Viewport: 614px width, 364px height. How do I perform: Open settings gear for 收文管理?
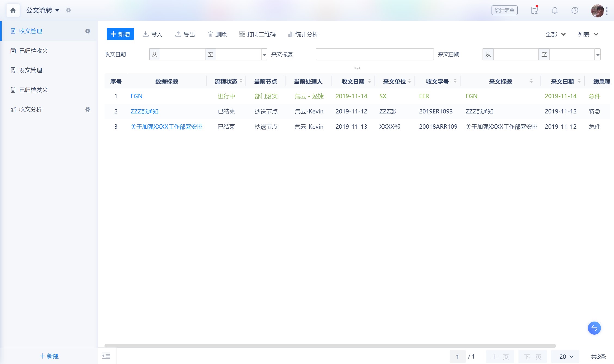(88, 31)
